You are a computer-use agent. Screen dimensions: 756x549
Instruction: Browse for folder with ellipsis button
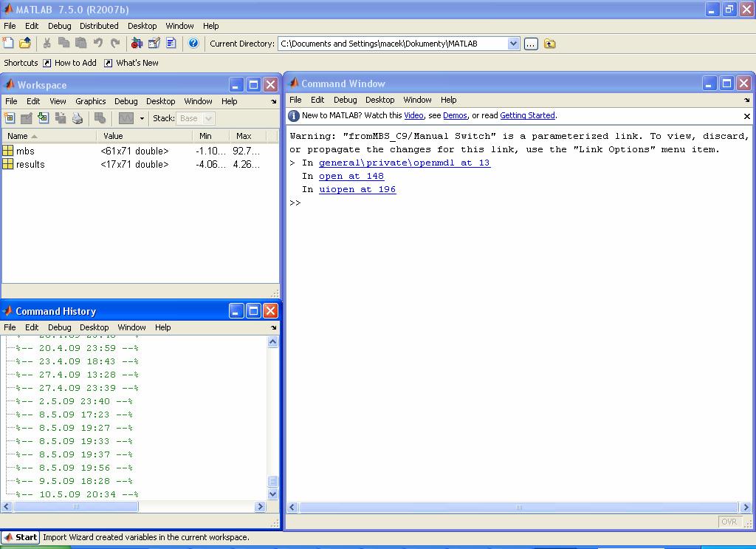click(x=531, y=44)
